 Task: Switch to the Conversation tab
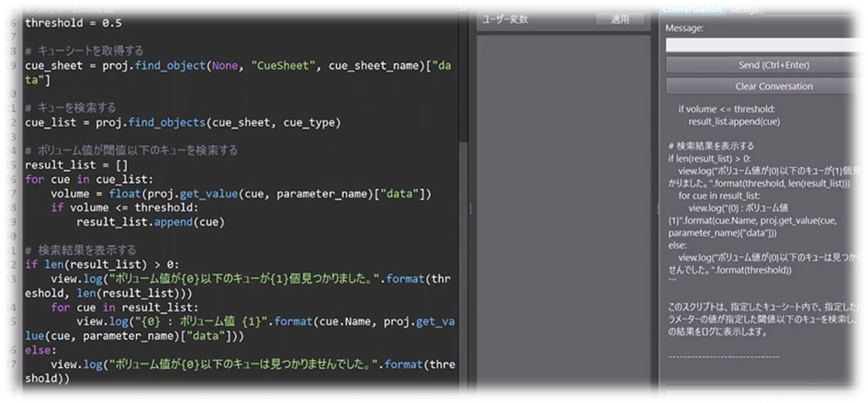click(692, 9)
